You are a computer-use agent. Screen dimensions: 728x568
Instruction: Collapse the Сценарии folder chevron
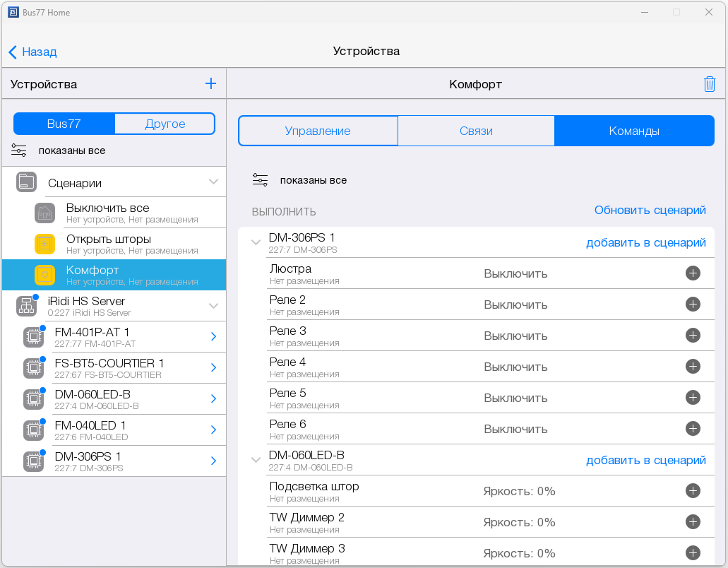click(x=213, y=182)
